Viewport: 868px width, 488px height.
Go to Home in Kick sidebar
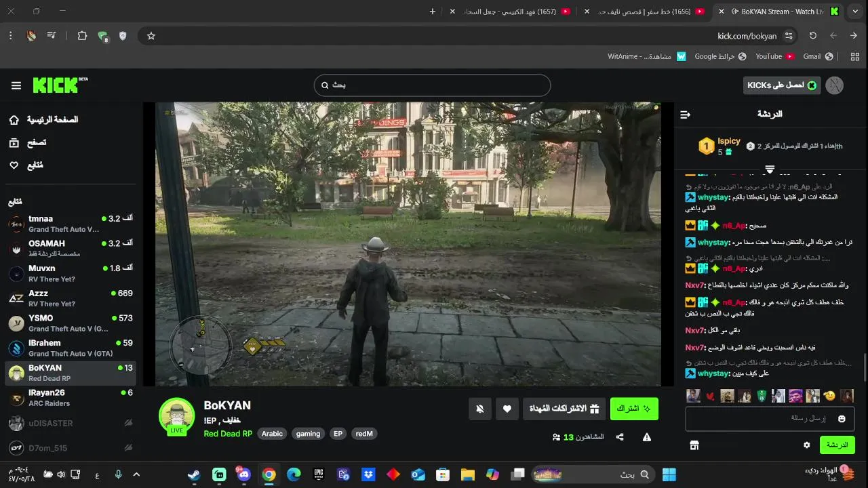coord(45,120)
